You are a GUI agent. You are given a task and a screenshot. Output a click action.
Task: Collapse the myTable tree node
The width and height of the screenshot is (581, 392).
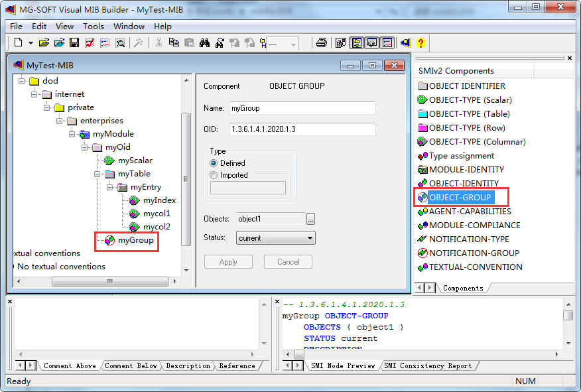click(x=98, y=174)
